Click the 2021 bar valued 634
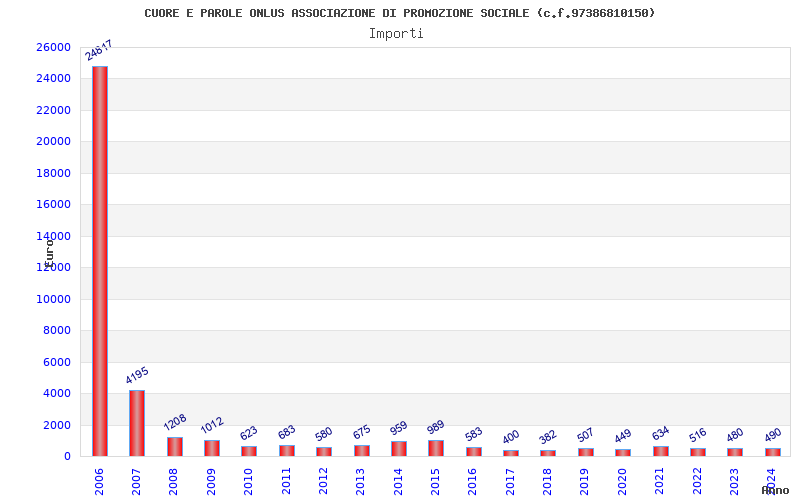 pyautogui.click(x=661, y=451)
